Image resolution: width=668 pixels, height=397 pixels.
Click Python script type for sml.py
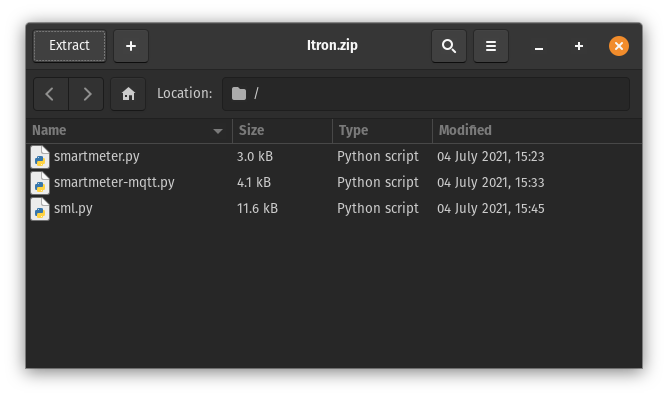coord(378,209)
